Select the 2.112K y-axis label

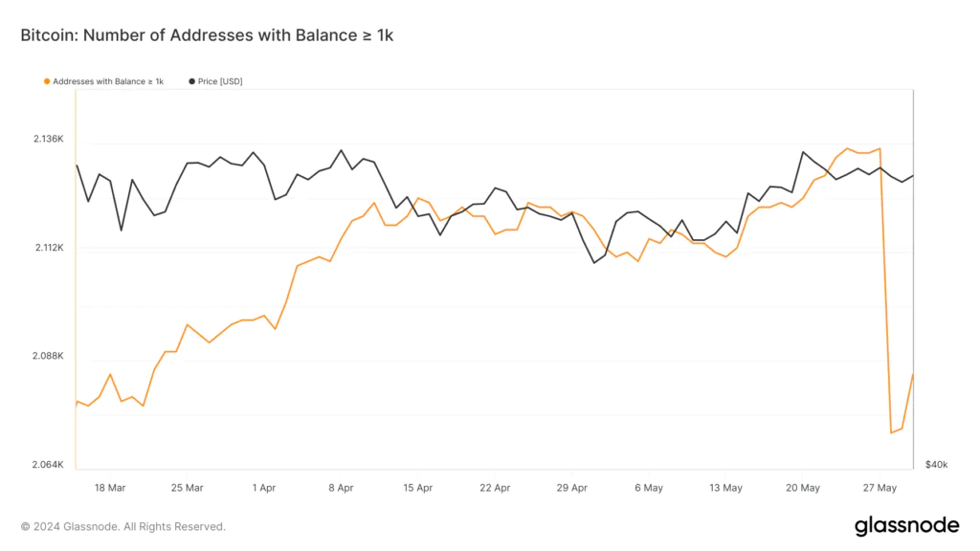48,248
